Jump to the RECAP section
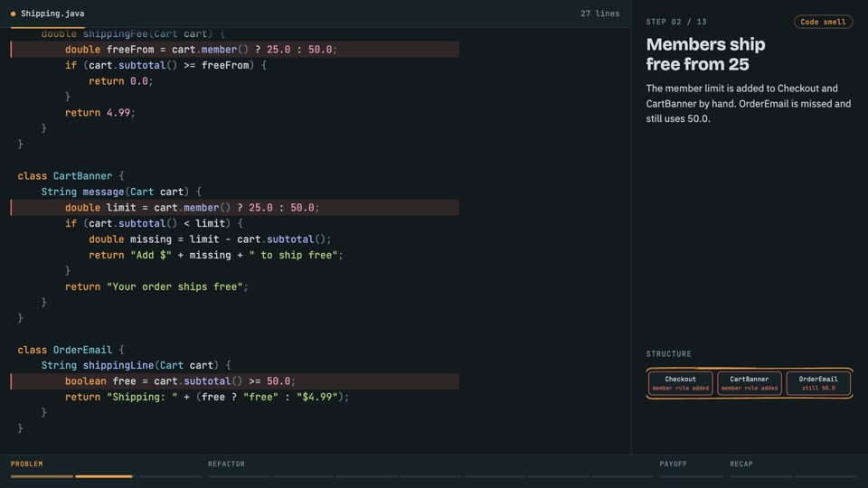Viewport: 868px width, 488px height. (x=741, y=464)
